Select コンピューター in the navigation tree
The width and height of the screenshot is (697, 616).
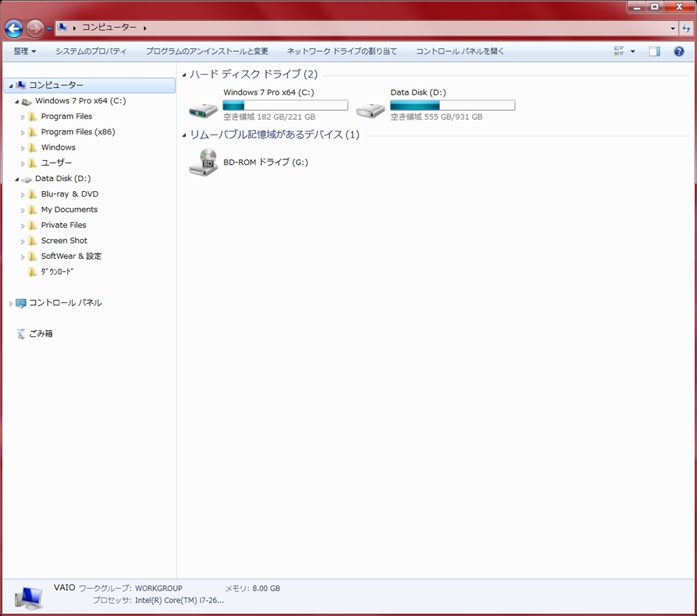(89, 85)
